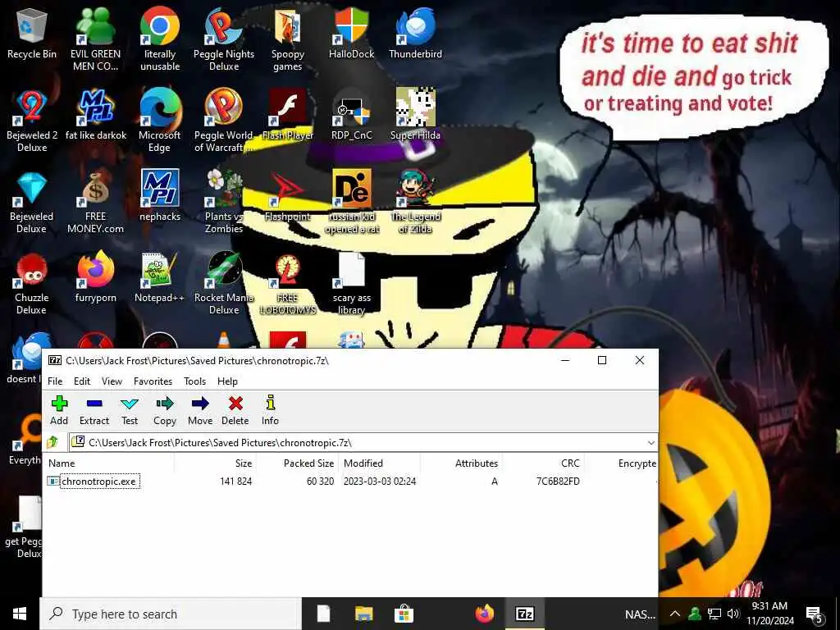Select the nephacks desktop shortcut
Viewport: 840px width, 630px height.
(x=160, y=195)
